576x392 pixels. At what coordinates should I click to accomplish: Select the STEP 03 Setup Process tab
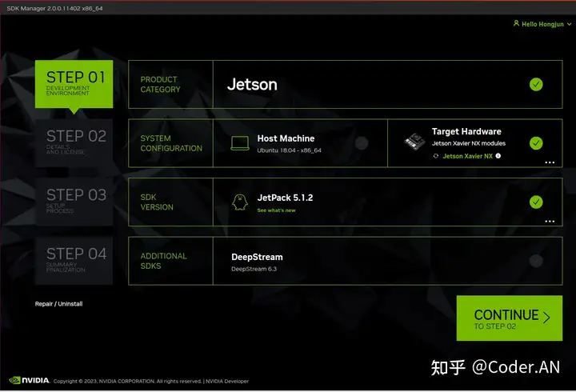[74, 202]
